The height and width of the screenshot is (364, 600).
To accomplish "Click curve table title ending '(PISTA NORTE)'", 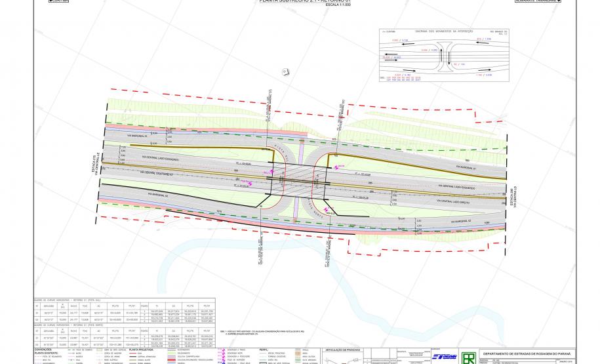I will tap(68, 325).
